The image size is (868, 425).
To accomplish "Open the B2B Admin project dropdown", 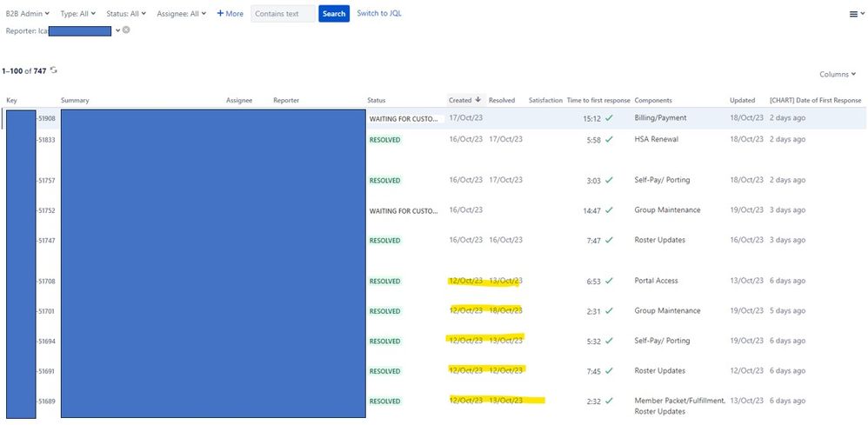I will [x=27, y=13].
